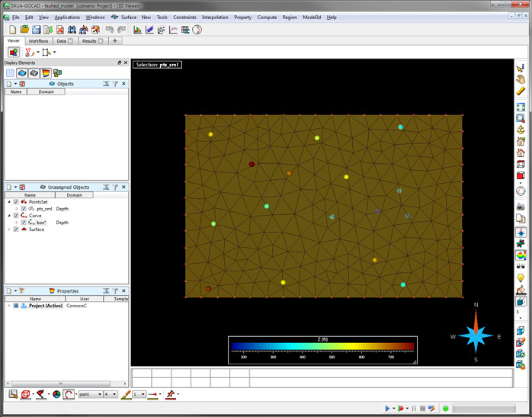Screen dimensions: 532x417
Task: Select the hand pan tool
Action: click(x=521, y=79)
